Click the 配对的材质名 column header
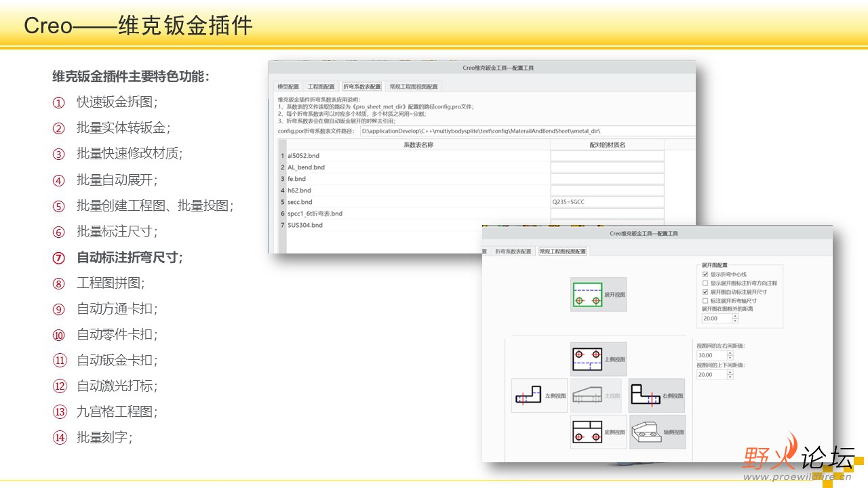The image size is (868, 488). [608, 145]
